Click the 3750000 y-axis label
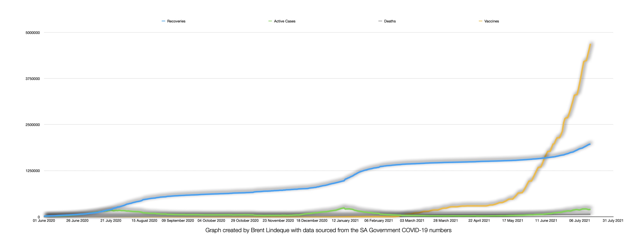 [x=33, y=79]
